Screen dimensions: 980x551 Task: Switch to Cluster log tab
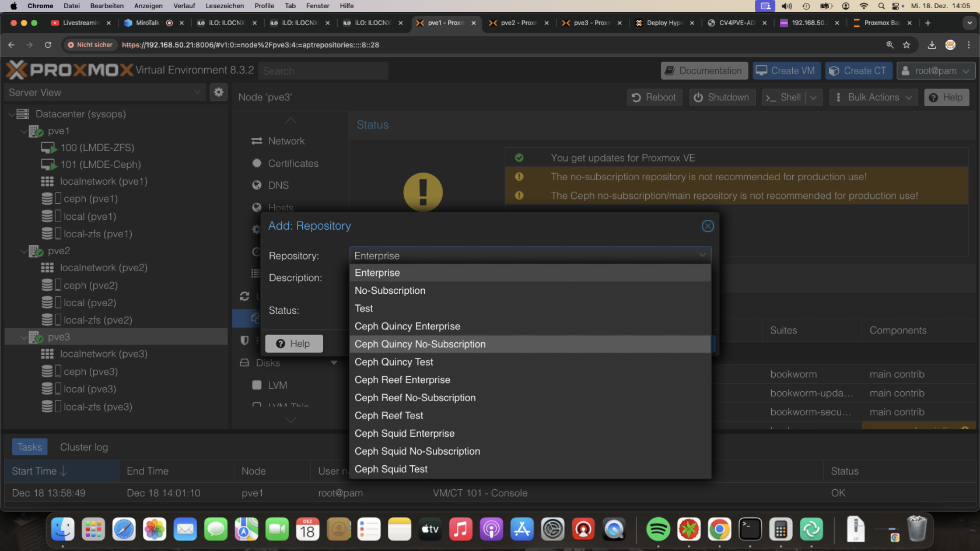point(84,447)
